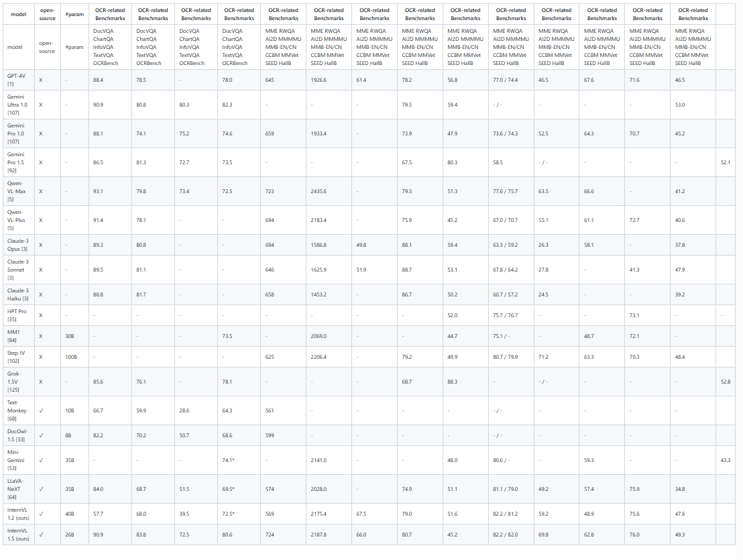Select the Gemini Pro 1.0 model cell
The width and height of the screenshot is (743, 560).
pos(19,133)
